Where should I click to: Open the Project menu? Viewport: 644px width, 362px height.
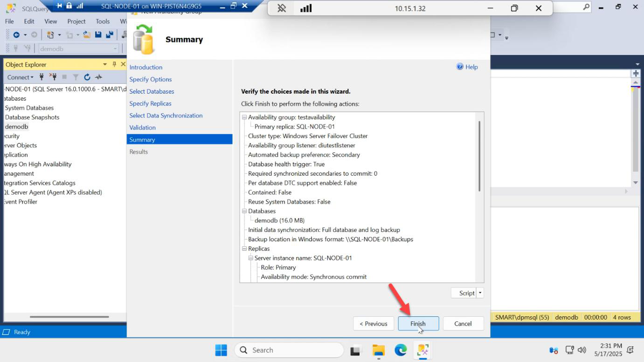point(76,21)
